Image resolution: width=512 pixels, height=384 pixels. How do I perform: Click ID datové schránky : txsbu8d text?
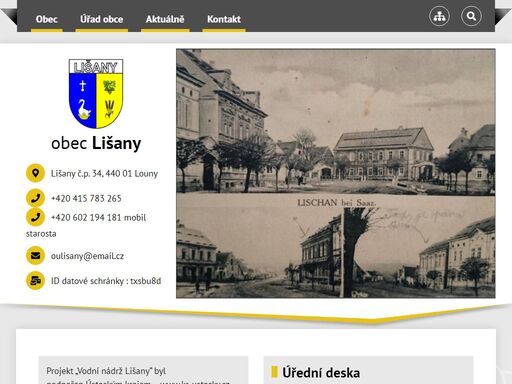click(106, 281)
